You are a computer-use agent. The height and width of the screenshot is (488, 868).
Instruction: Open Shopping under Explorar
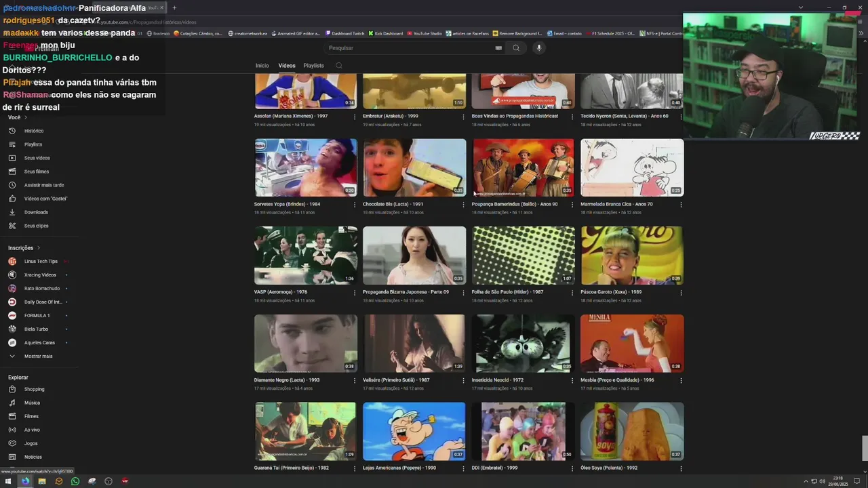pyautogui.click(x=34, y=389)
